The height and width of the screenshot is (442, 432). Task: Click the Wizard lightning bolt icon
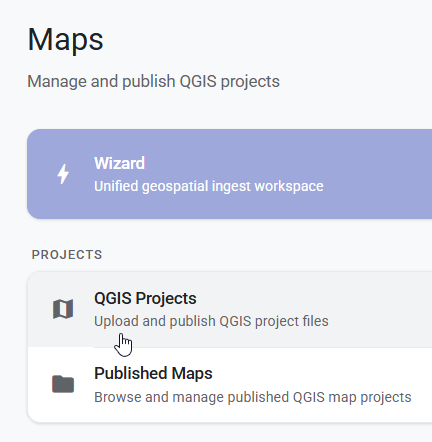[63, 174]
